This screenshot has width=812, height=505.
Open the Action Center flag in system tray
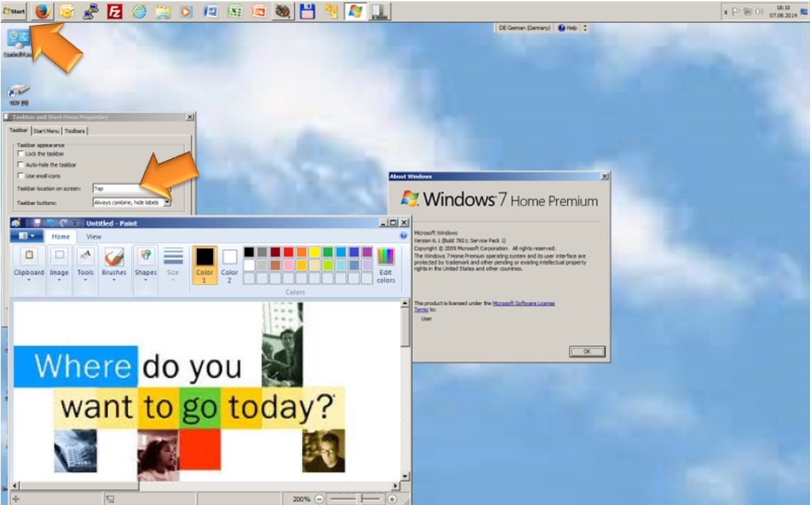click(x=736, y=11)
